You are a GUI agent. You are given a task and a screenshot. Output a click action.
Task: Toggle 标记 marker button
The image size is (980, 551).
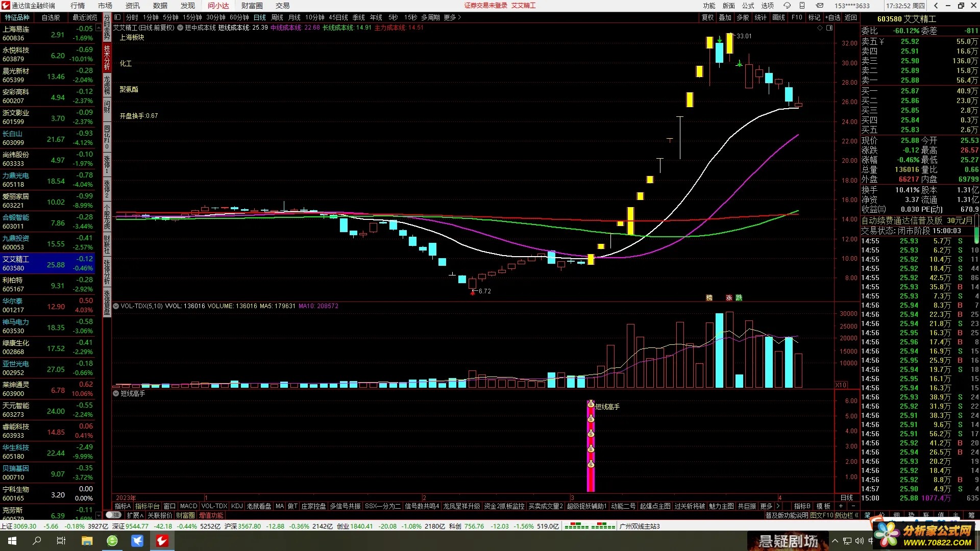[x=814, y=17]
